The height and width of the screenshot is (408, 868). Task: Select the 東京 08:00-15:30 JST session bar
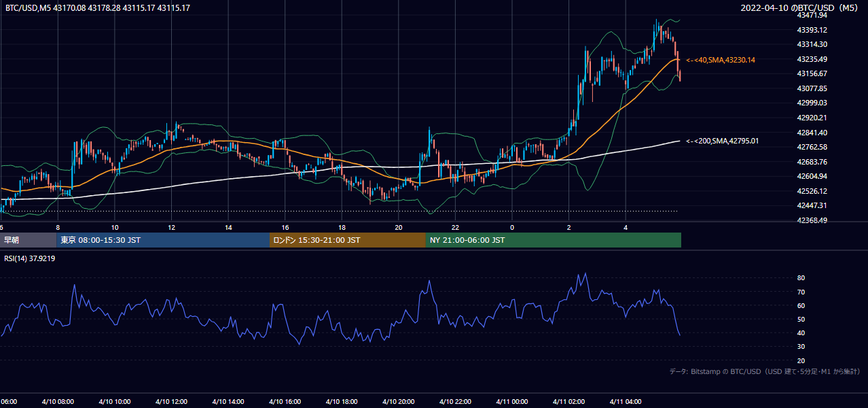163,240
